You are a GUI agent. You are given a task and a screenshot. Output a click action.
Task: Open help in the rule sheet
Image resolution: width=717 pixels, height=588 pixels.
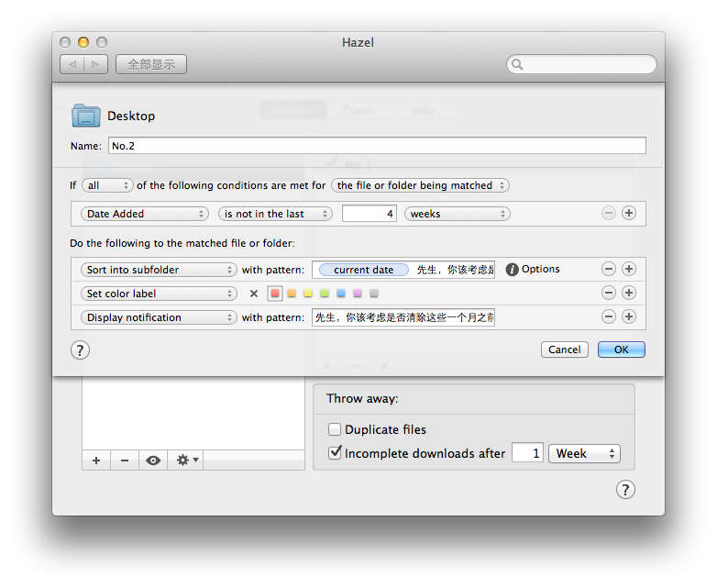(x=80, y=350)
